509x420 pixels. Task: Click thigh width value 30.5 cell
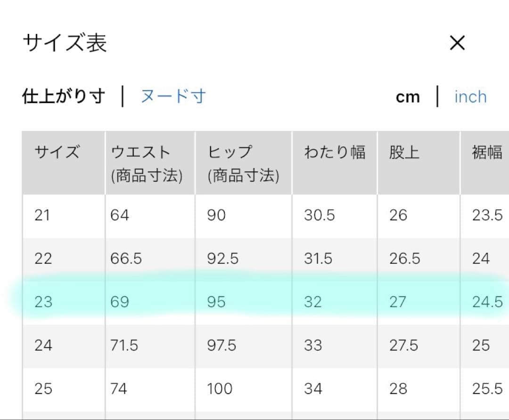(335, 215)
